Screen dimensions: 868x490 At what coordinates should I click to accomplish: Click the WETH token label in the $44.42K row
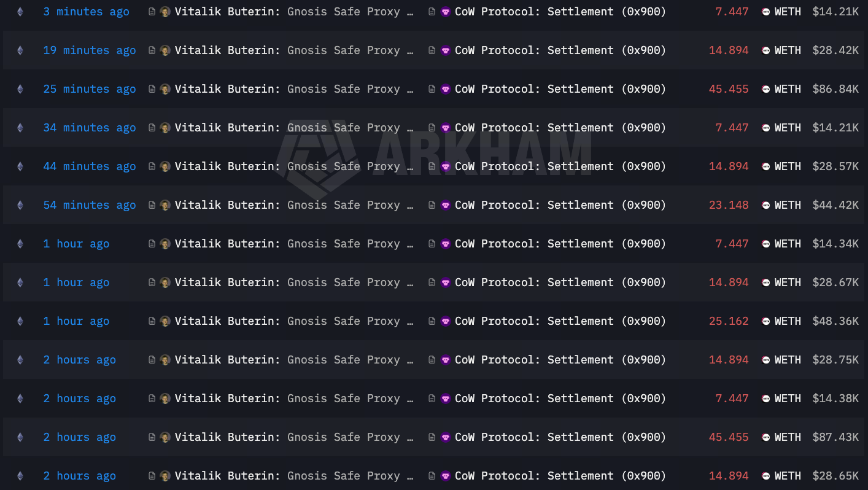788,205
